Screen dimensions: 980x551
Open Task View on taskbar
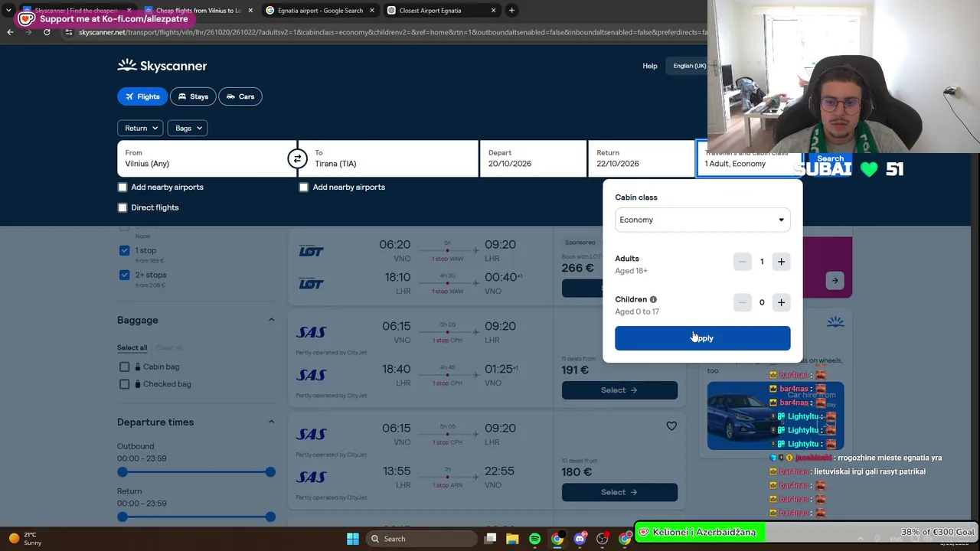pos(490,539)
